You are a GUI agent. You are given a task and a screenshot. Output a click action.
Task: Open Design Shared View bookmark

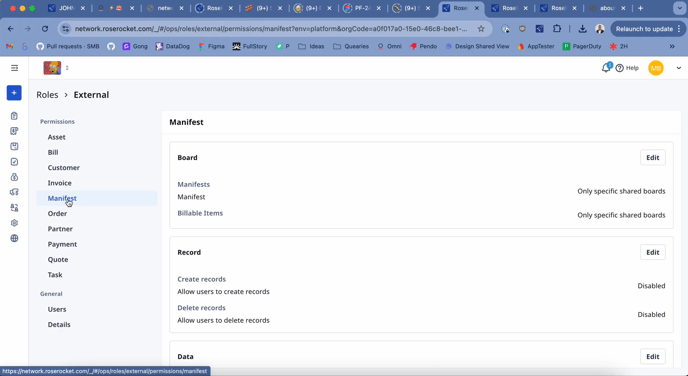pyautogui.click(x=477, y=47)
